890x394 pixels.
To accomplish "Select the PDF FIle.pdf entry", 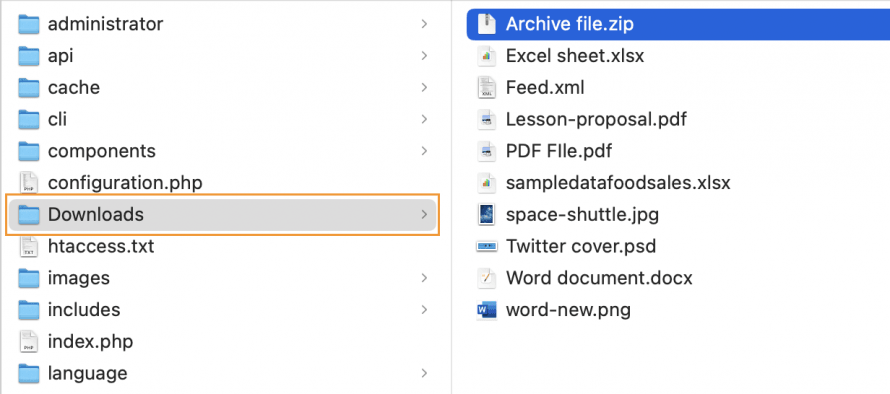I will [x=678, y=151].
